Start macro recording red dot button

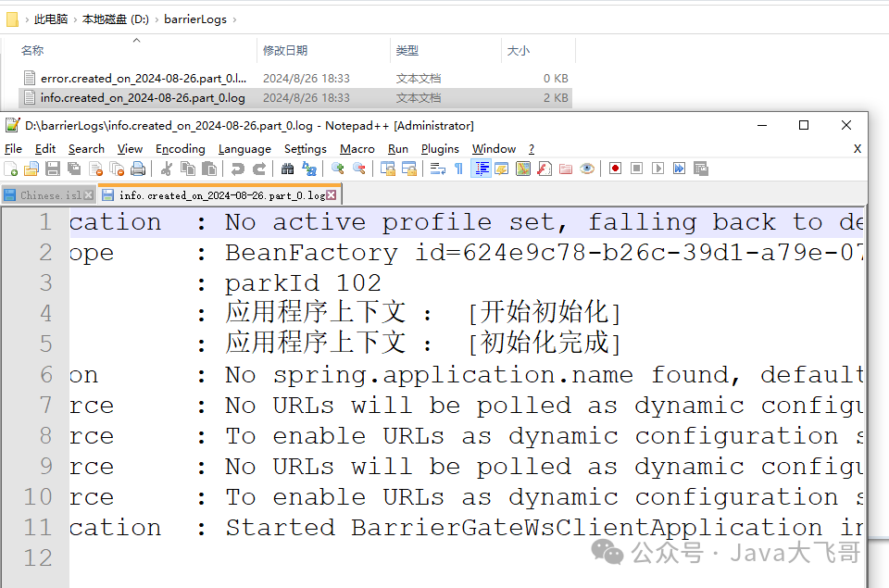[x=615, y=169]
